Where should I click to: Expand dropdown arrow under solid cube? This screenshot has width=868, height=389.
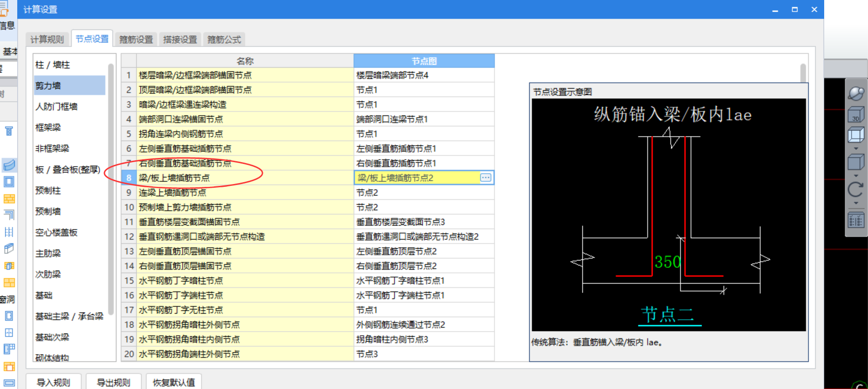point(856,176)
